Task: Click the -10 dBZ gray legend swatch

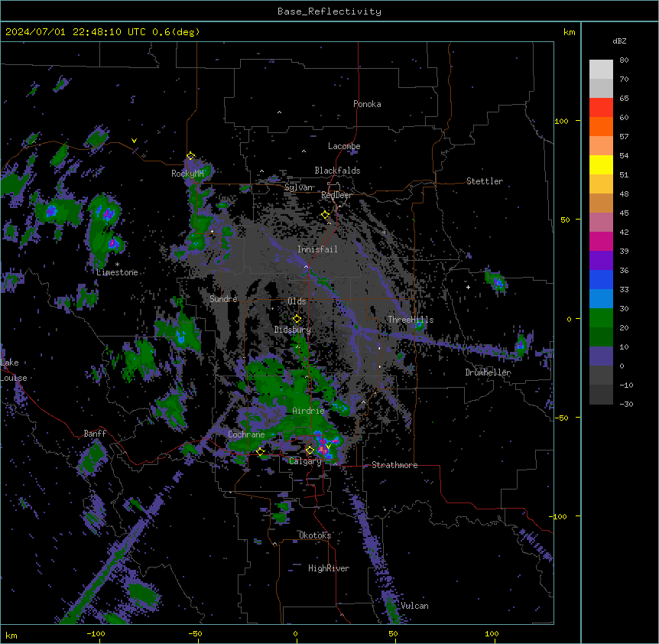Action: [x=601, y=395]
